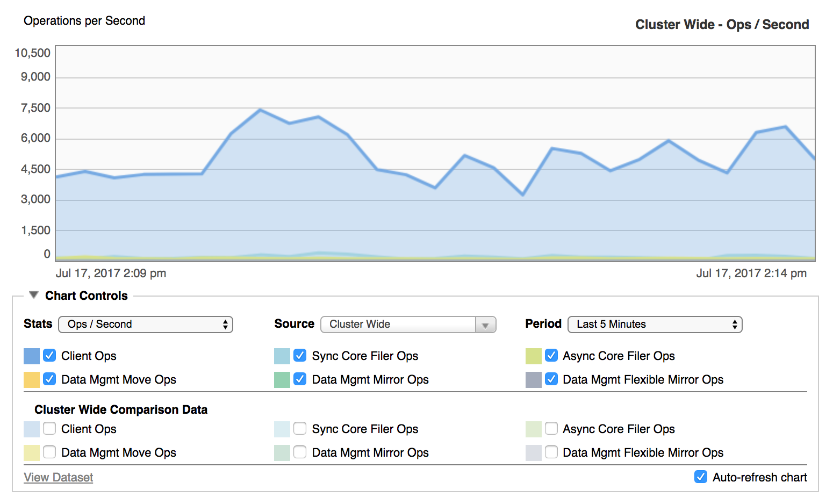833x504 pixels.
Task: Click the 6,000 y-axis label
Action: 35,138
